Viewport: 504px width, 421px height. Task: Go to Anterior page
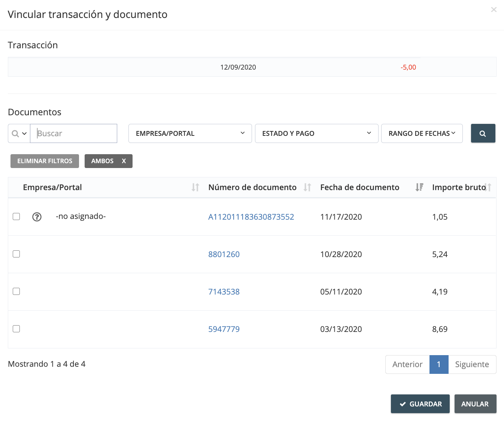[x=407, y=364]
